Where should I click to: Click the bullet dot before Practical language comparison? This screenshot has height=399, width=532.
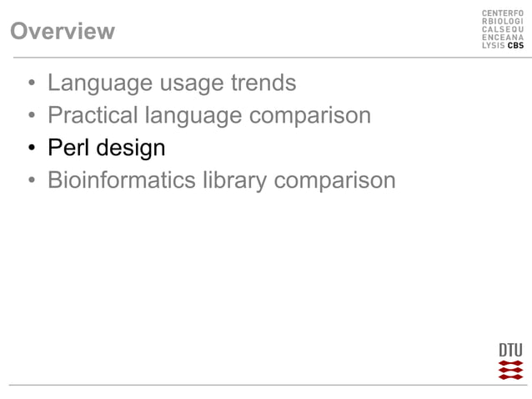click(x=32, y=115)
